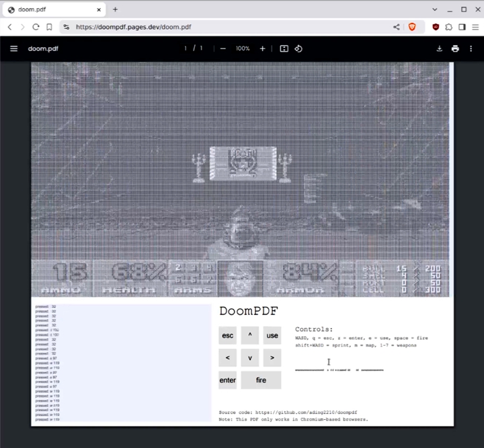This screenshot has height=448, width=484.
Task: Click the DoomPDF heading text
Action: pos(249,311)
